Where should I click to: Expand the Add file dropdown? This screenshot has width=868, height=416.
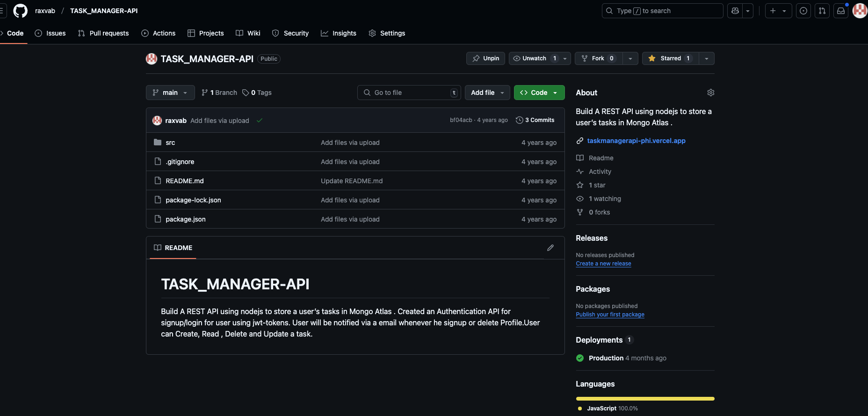coord(487,93)
